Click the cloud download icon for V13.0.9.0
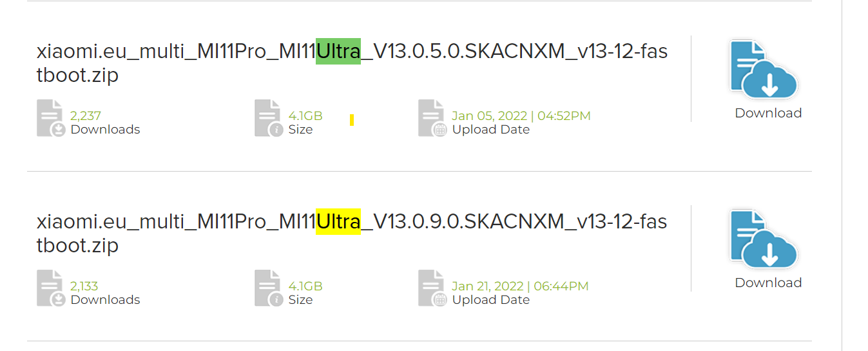This screenshot has height=351, width=868. tap(764, 239)
